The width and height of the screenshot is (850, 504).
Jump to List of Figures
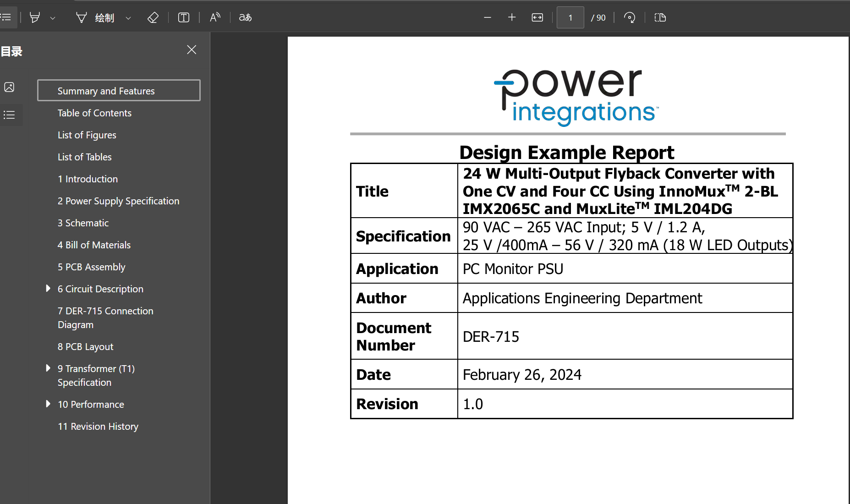87,135
